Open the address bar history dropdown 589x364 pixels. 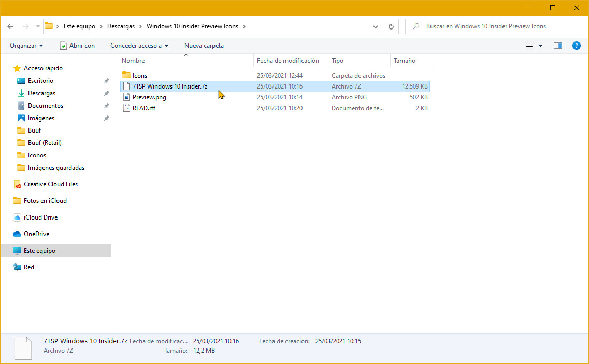(x=375, y=27)
